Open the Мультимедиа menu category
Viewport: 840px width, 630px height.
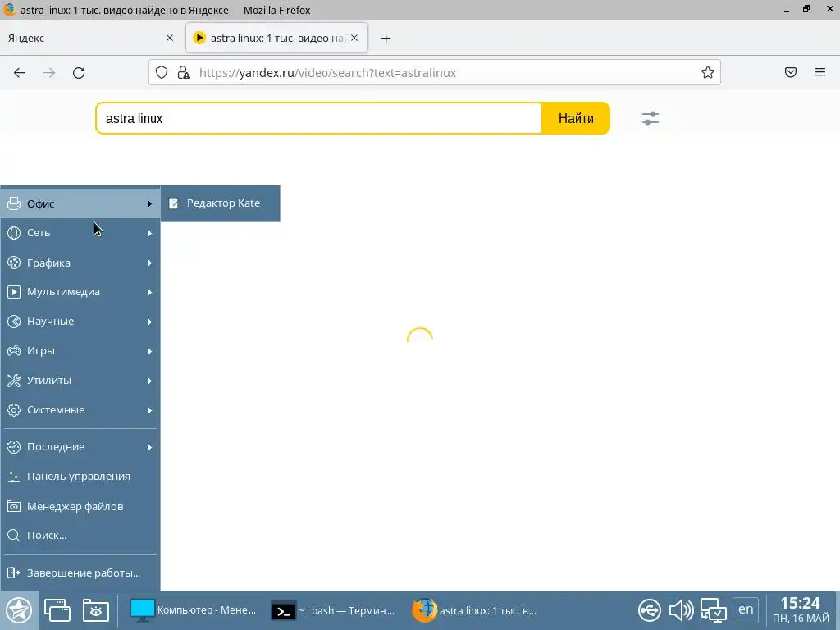[80, 292]
